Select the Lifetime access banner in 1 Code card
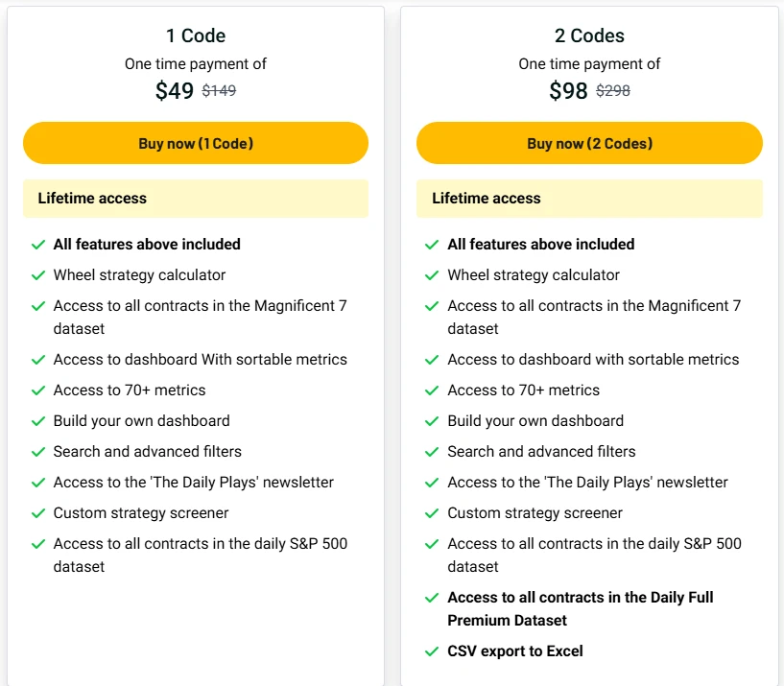Image resolution: width=784 pixels, height=686 pixels. [196, 199]
